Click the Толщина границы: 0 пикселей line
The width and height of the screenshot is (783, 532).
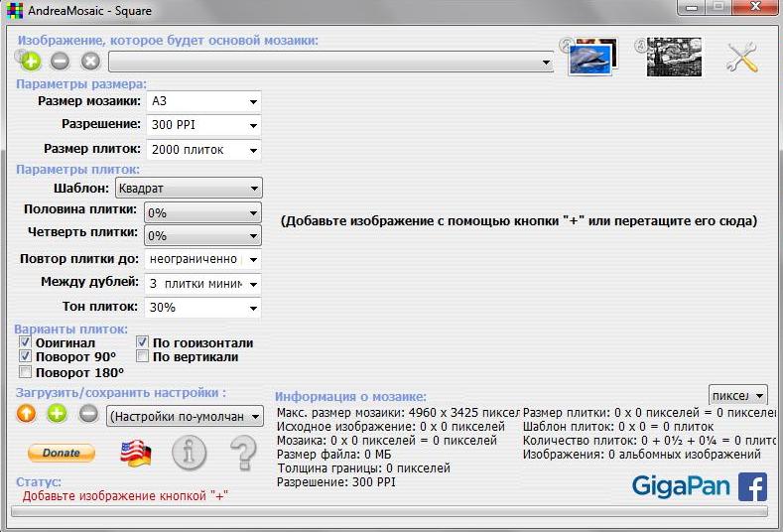click(x=364, y=468)
